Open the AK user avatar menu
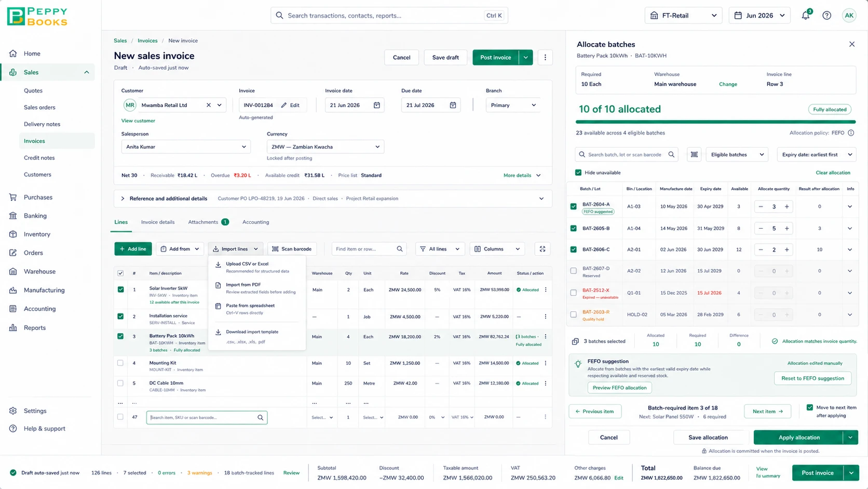Viewport: 868px width, 489px height. (x=849, y=16)
